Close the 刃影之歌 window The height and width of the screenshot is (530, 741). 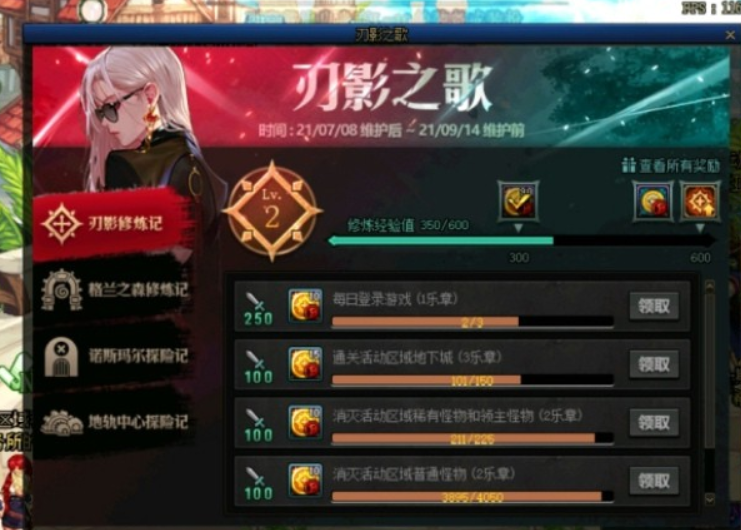[730, 35]
